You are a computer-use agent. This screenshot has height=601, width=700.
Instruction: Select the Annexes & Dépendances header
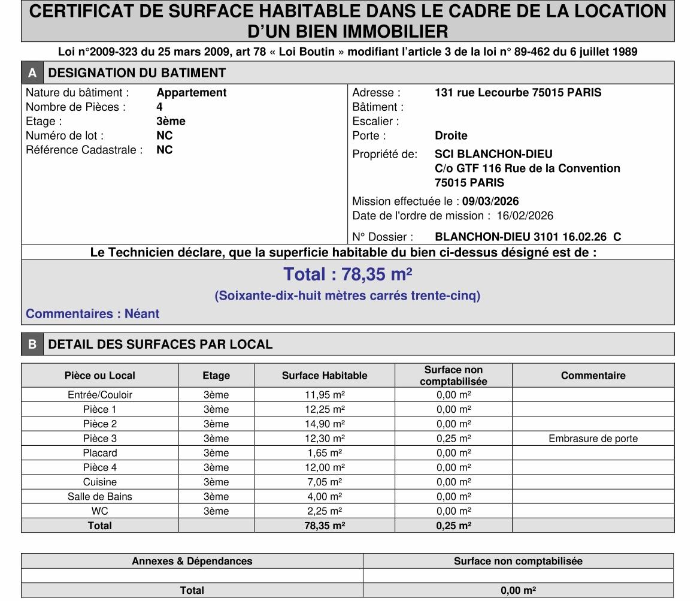(x=192, y=561)
